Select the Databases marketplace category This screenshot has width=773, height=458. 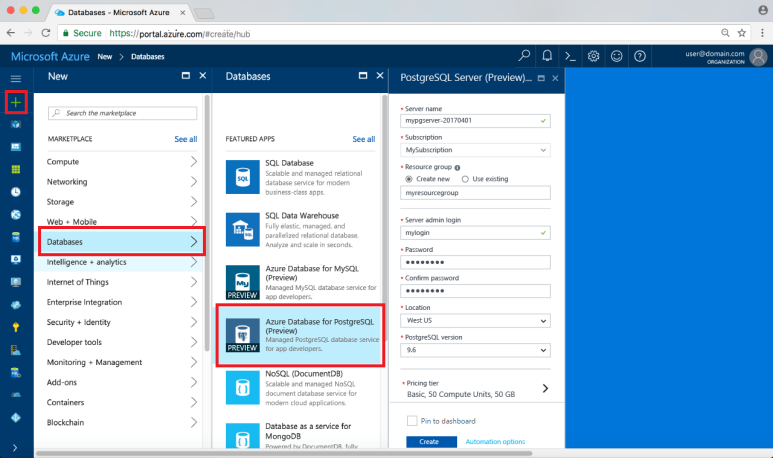coord(122,242)
